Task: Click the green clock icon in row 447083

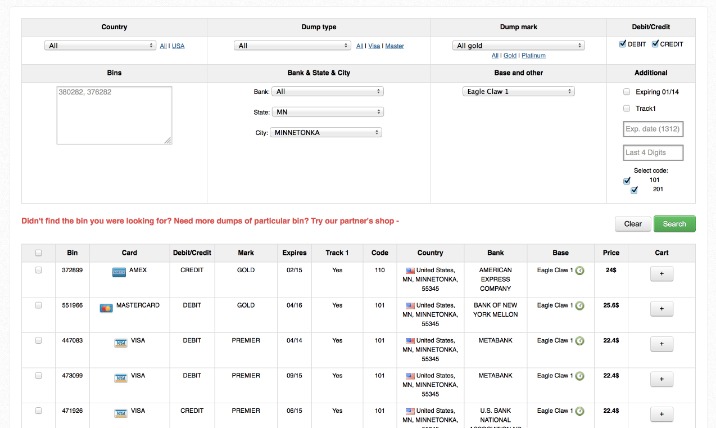Action: pyautogui.click(x=579, y=341)
